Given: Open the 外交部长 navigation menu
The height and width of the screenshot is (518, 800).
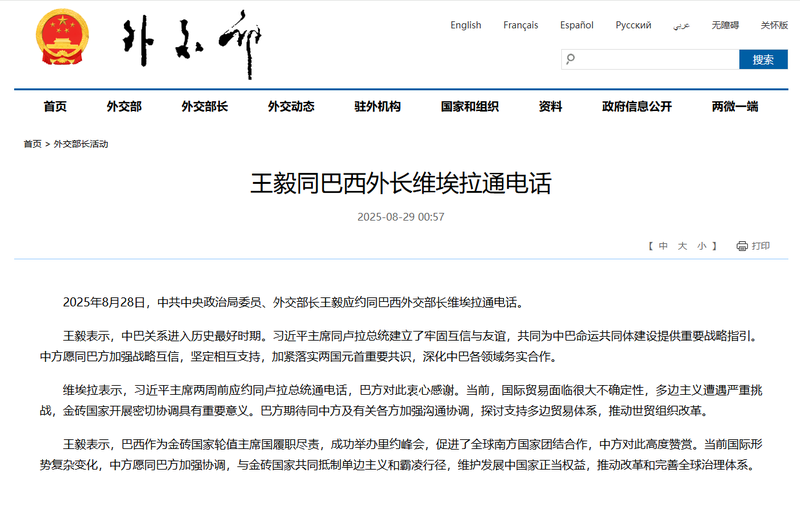Looking at the screenshot, I should [x=205, y=107].
